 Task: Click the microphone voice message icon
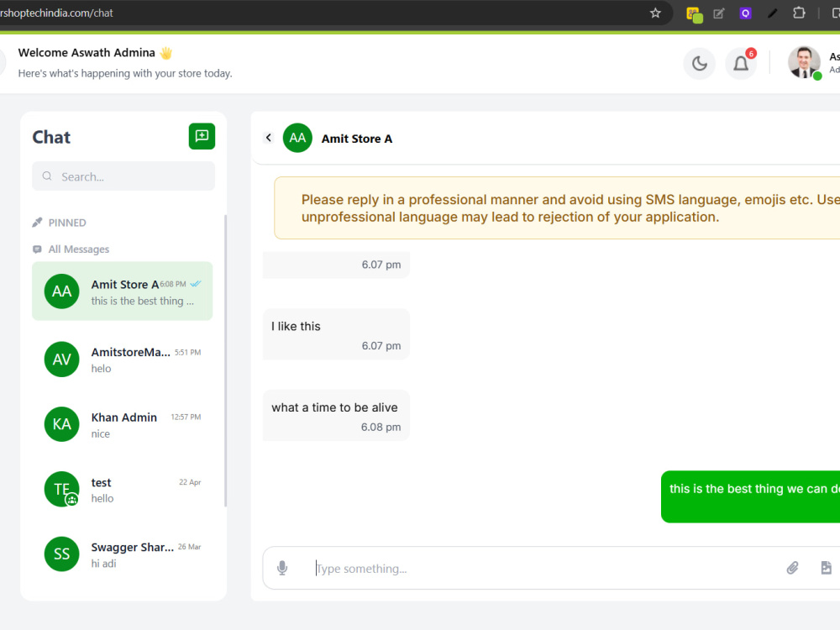click(282, 569)
